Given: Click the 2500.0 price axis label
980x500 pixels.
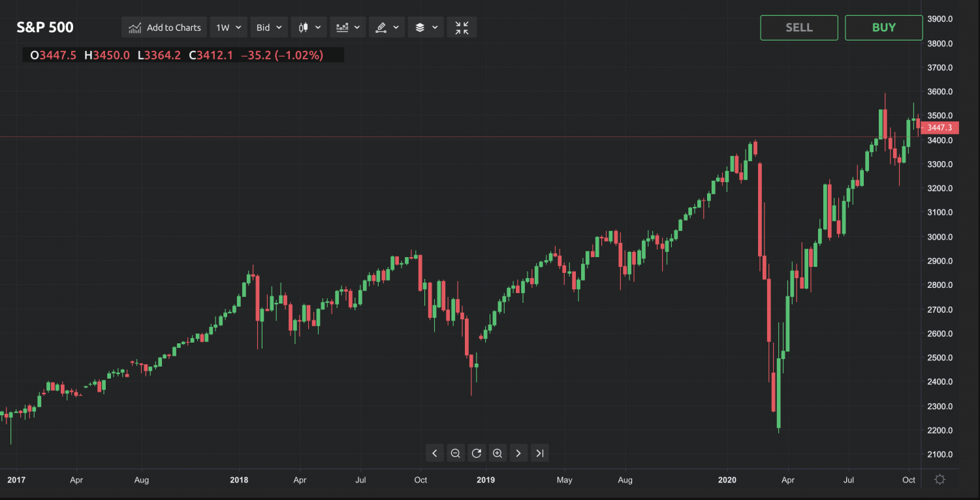Looking at the screenshot, I should (x=940, y=358).
